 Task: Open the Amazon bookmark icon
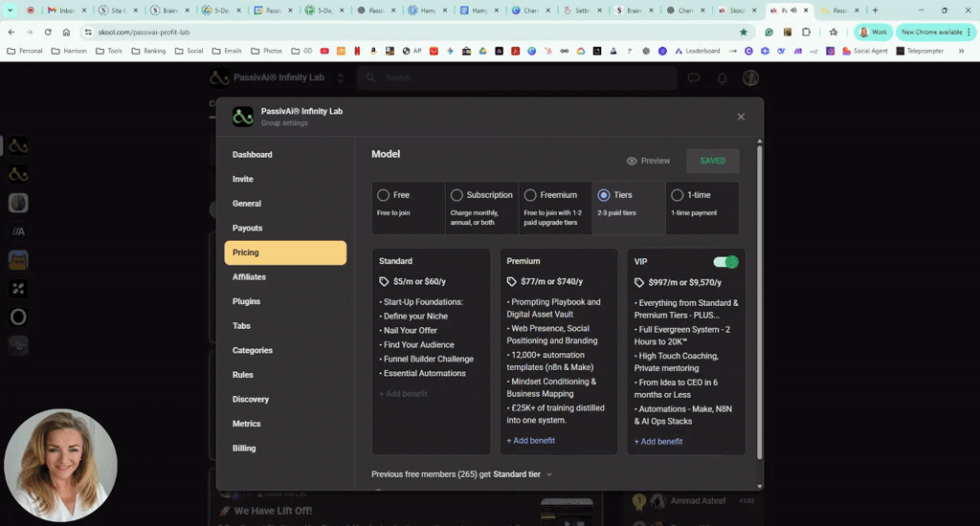(373, 52)
